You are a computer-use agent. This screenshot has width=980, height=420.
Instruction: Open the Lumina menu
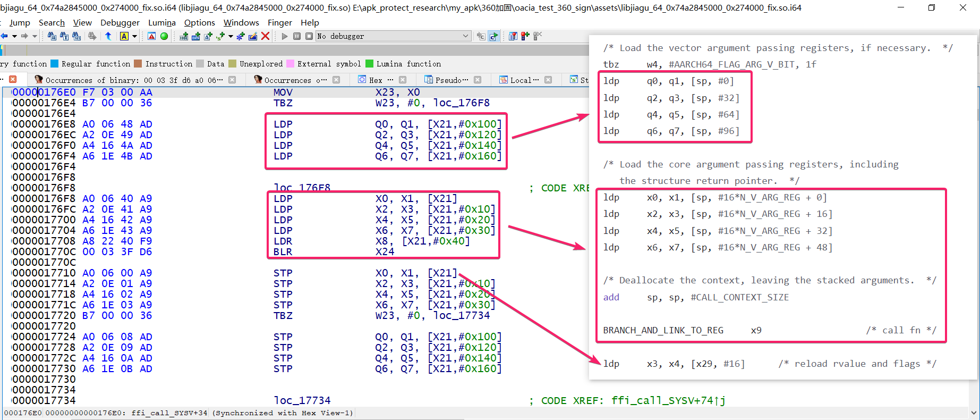click(x=161, y=22)
